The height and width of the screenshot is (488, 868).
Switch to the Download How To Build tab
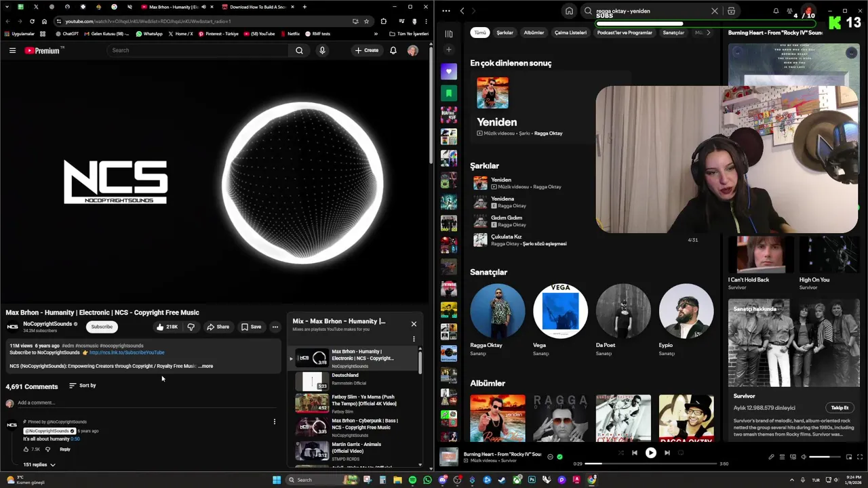tap(258, 7)
